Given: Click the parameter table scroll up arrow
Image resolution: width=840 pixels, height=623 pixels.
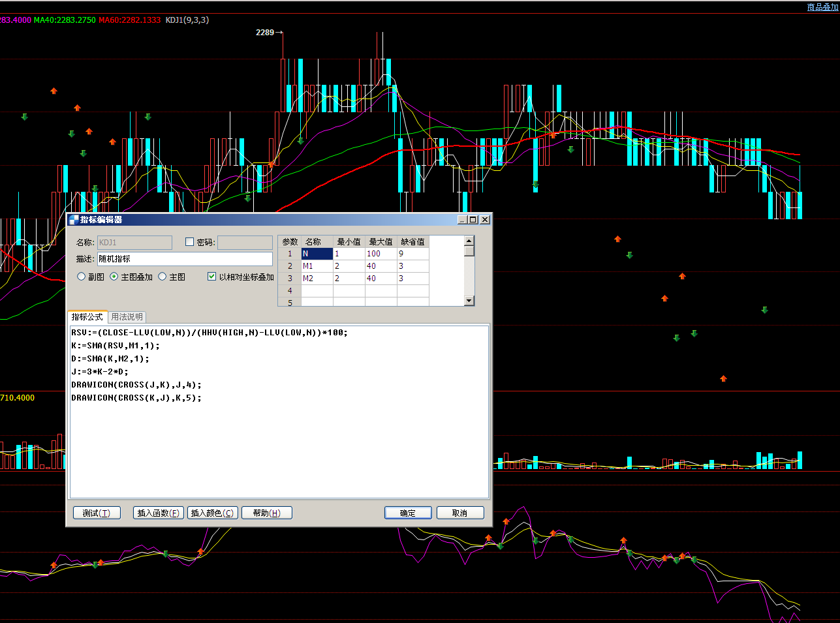Looking at the screenshot, I should pos(469,241).
